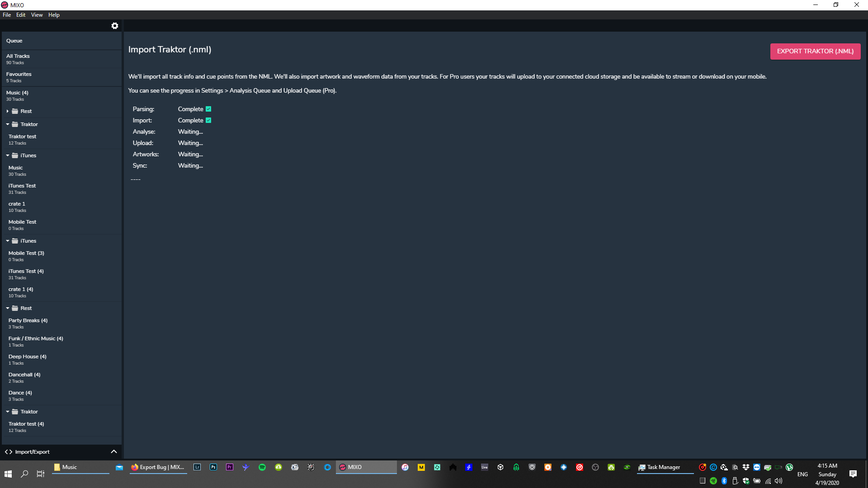Click the Bluetooth tray icon

pos(724,481)
